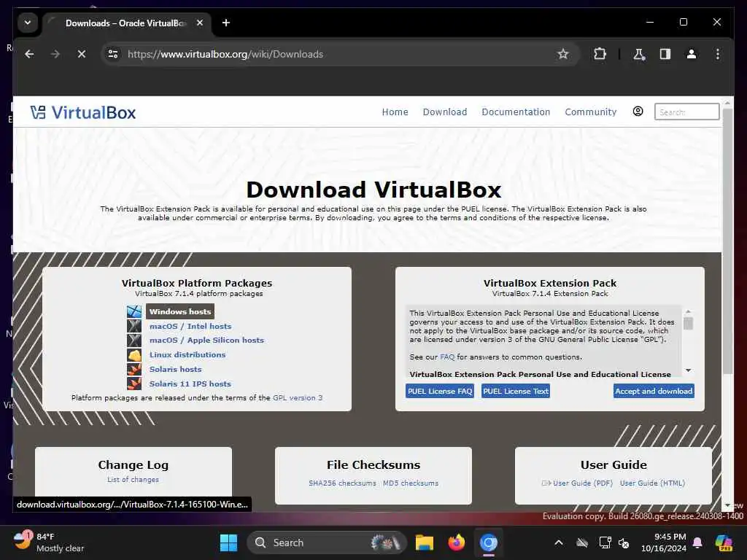Stop page loading with the X icon
The width and height of the screenshot is (747, 560).
pos(82,54)
